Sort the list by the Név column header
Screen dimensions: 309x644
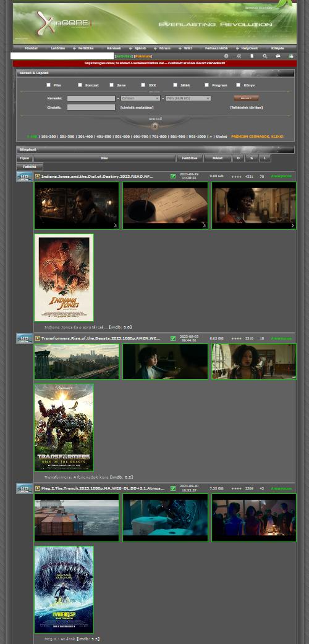pyautogui.click(x=104, y=158)
